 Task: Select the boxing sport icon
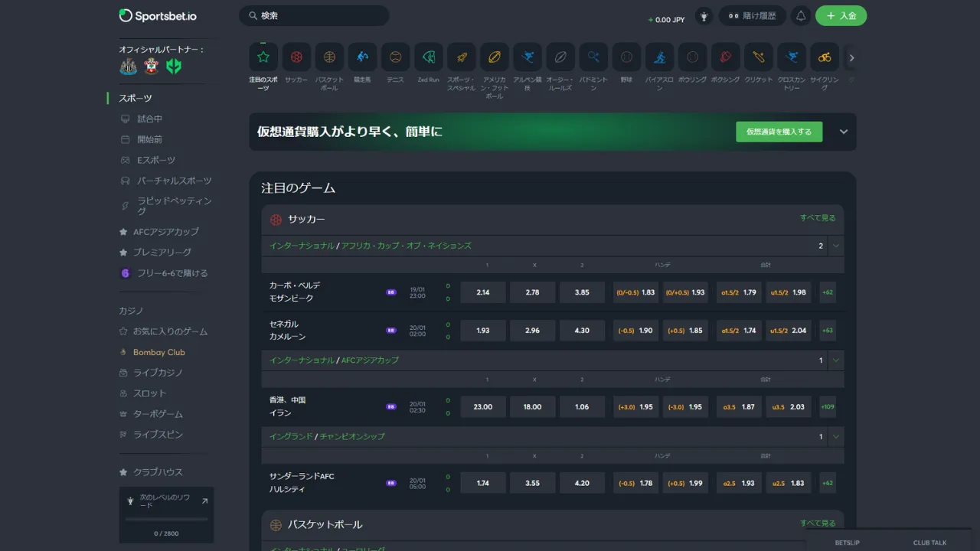[725, 57]
